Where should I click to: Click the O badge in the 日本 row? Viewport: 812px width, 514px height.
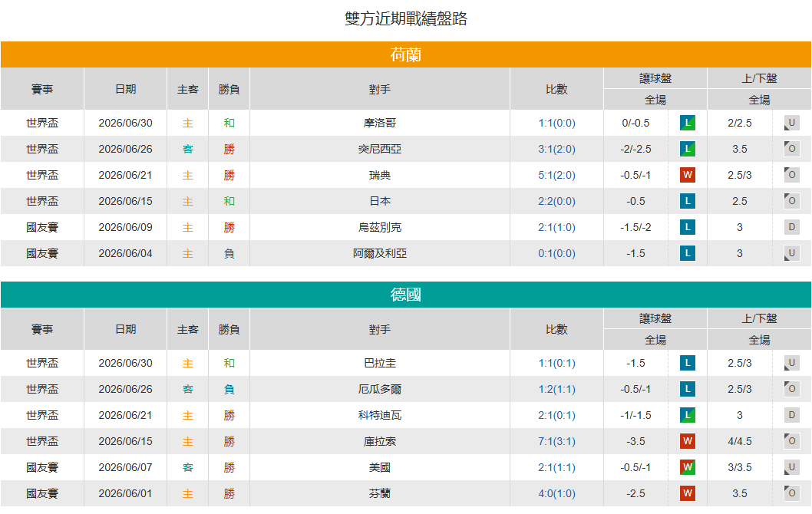[791, 201]
